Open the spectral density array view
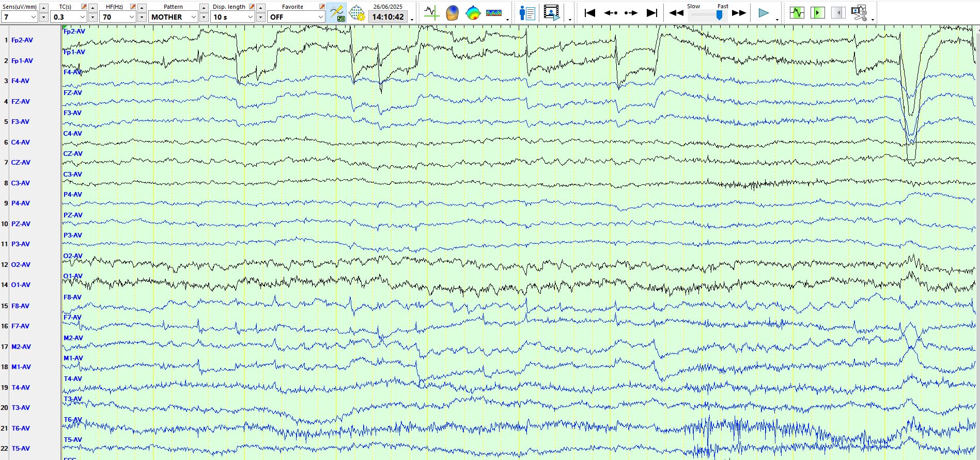980x460 pixels. click(494, 13)
